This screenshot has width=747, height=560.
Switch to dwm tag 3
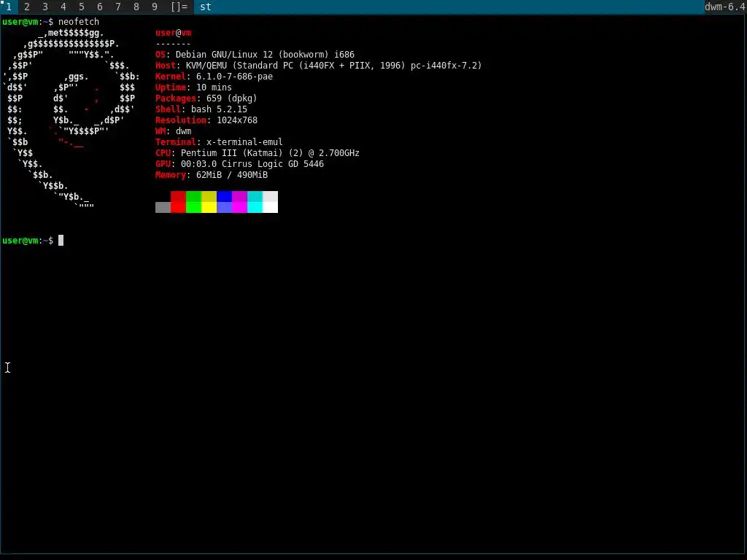(x=45, y=7)
